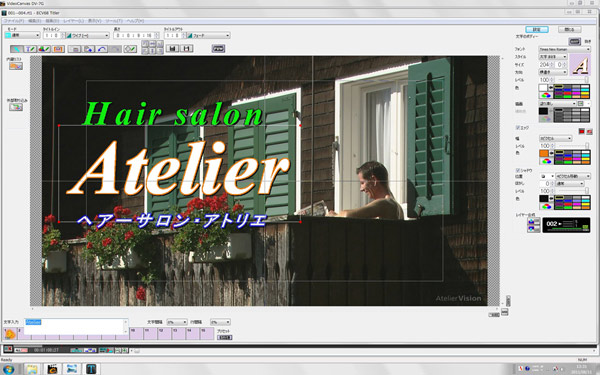Click the small preset button under プリセット
This screenshot has height=375, width=600.
[x=225, y=338]
